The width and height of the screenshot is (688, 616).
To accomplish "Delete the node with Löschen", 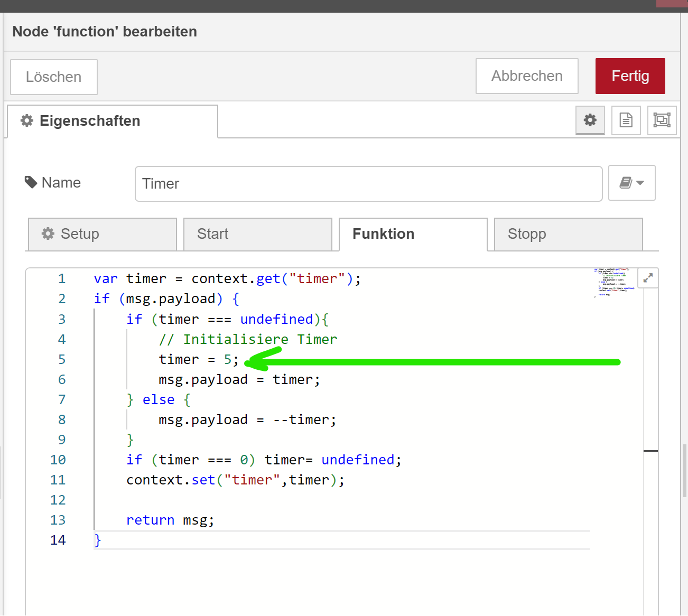I will point(54,77).
